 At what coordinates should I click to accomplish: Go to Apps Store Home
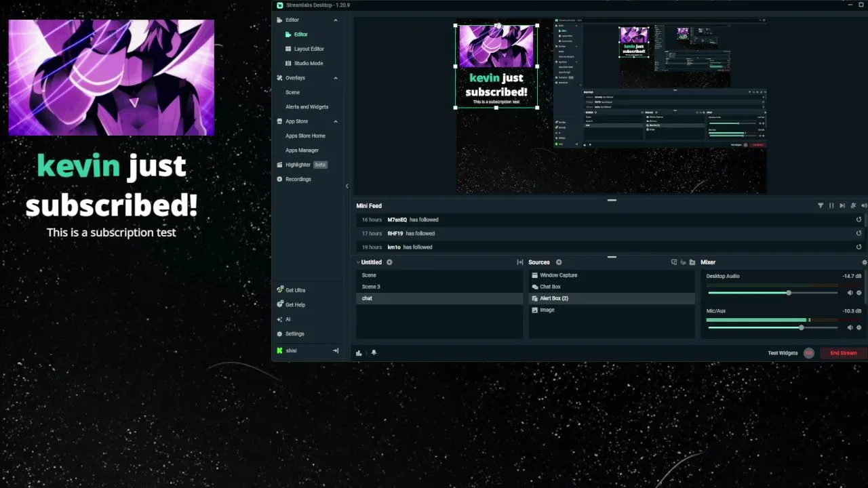coord(305,136)
